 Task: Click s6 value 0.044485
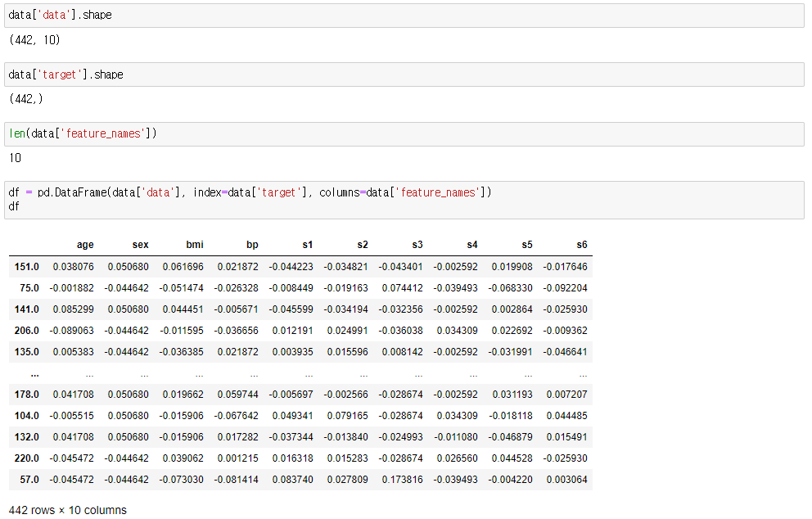click(x=566, y=415)
